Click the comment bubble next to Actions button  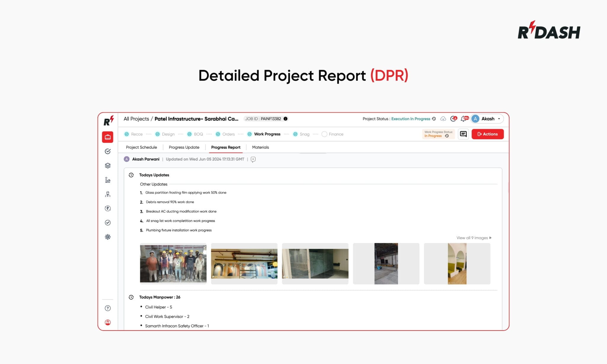463,134
